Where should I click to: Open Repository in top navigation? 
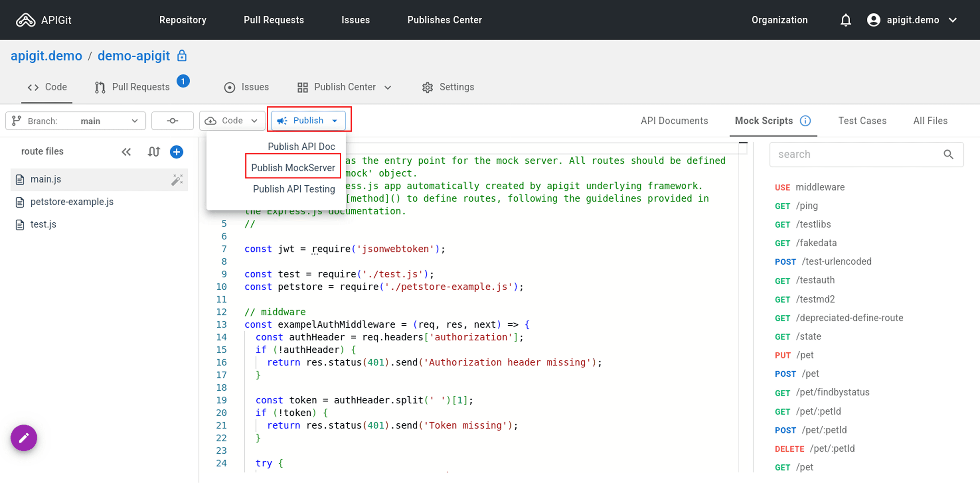coord(183,20)
